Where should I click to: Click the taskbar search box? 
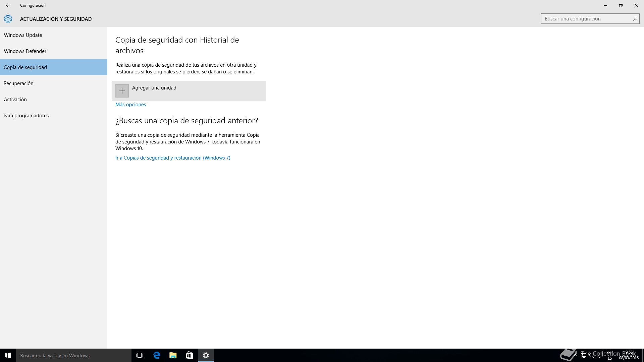(74, 355)
